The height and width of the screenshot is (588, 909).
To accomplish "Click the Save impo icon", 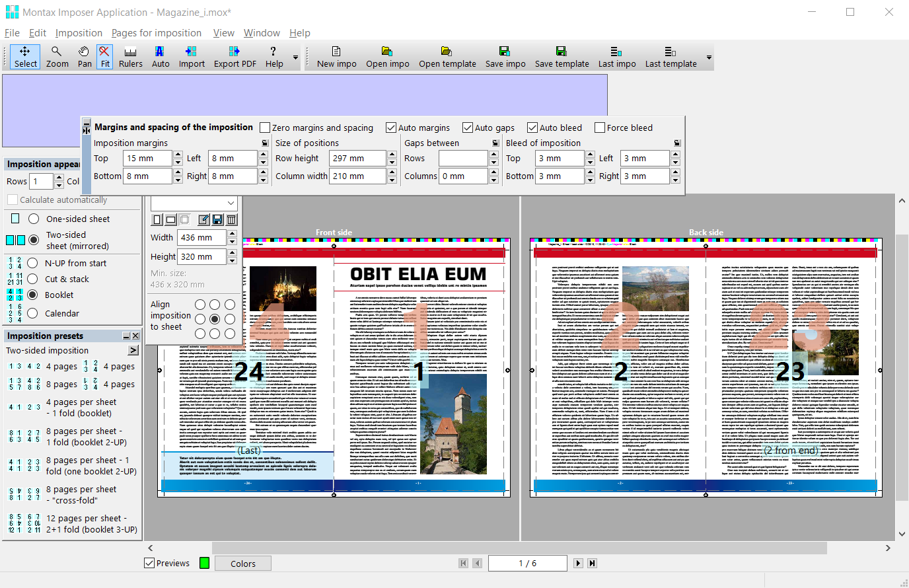I will (505, 57).
